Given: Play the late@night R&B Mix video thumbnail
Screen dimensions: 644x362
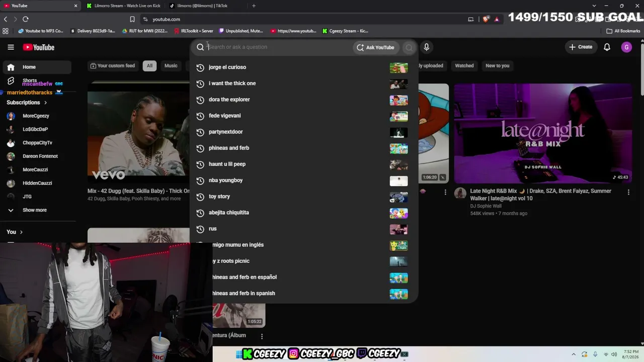Looking at the screenshot, I should click(543, 133).
